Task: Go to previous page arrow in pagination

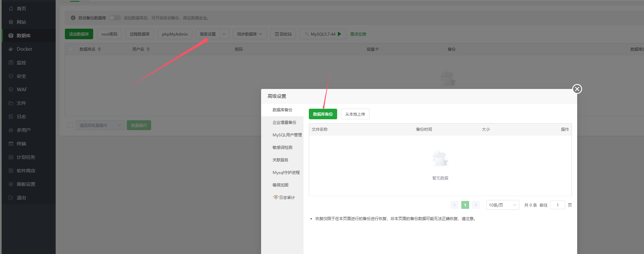Action: (454, 205)
